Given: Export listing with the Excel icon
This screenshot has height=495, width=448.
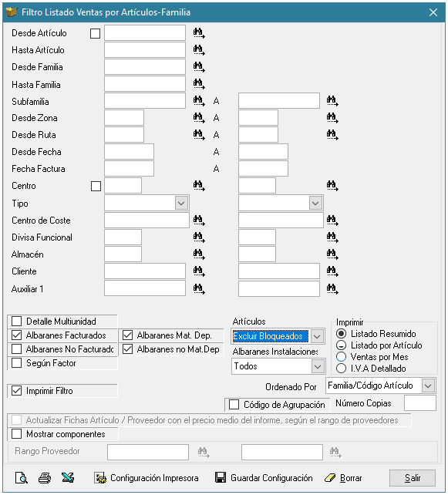Looking at the screenshot, I should tap(68, 478).
